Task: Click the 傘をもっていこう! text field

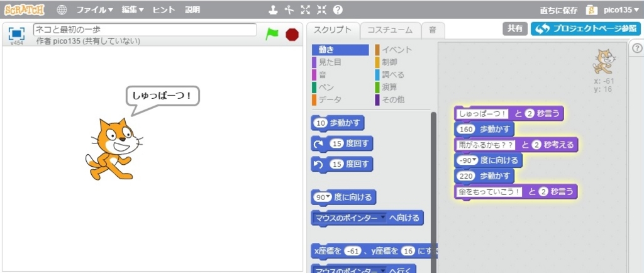Action: click(489, 192)
